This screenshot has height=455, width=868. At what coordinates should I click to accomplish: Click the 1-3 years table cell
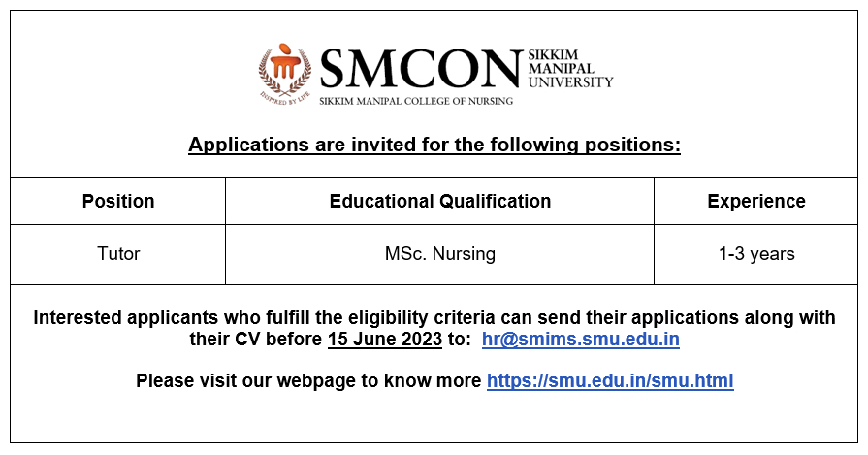pos(756,254)
